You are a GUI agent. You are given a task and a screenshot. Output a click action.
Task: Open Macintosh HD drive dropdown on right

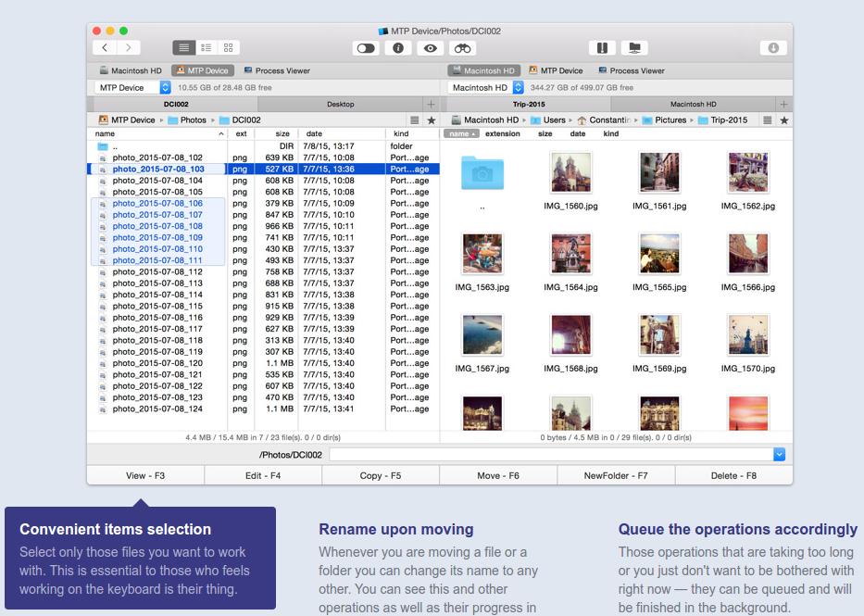point(518,87)
